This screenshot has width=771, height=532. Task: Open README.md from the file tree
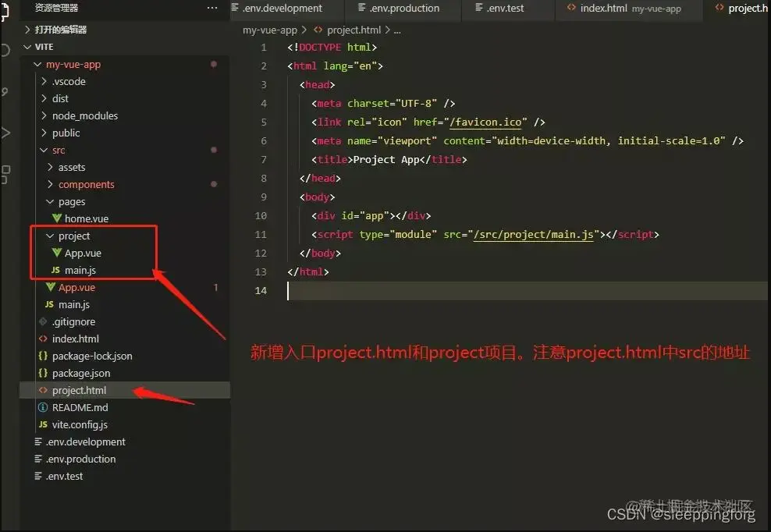click(x=80, y=408)
